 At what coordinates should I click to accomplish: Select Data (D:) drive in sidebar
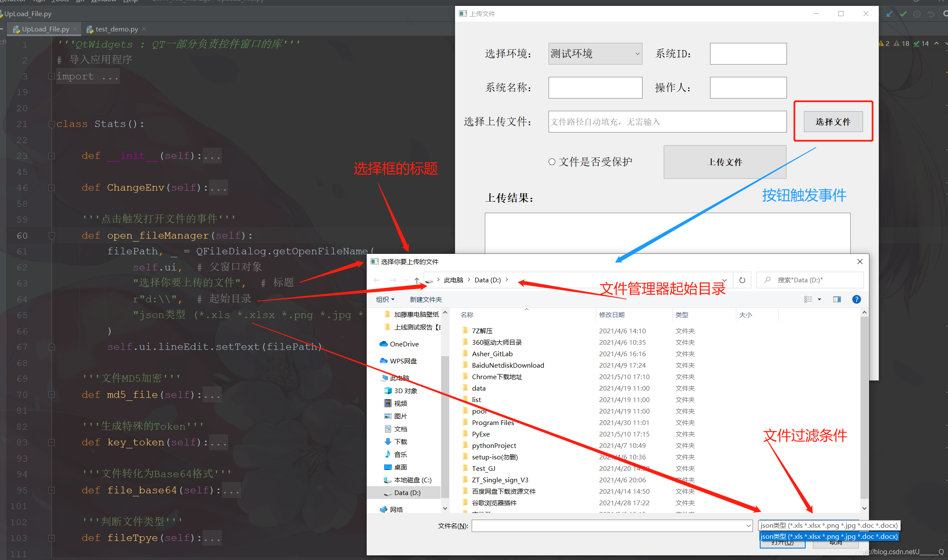[407, 492]
